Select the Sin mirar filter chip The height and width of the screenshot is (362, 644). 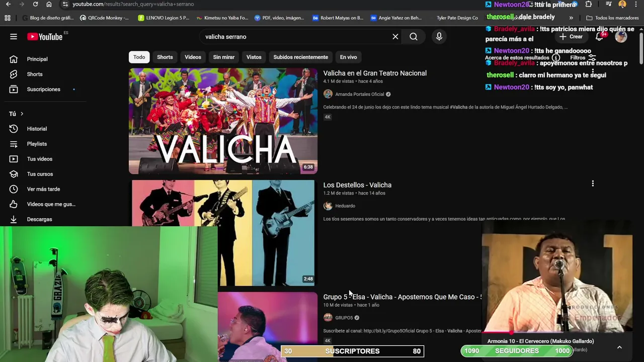click(224, 57)
